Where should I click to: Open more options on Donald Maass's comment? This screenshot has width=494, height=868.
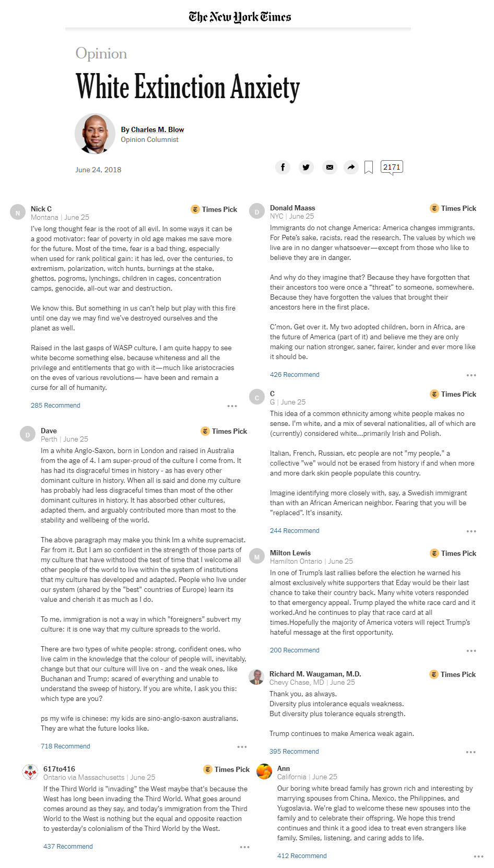coord(471,375)
